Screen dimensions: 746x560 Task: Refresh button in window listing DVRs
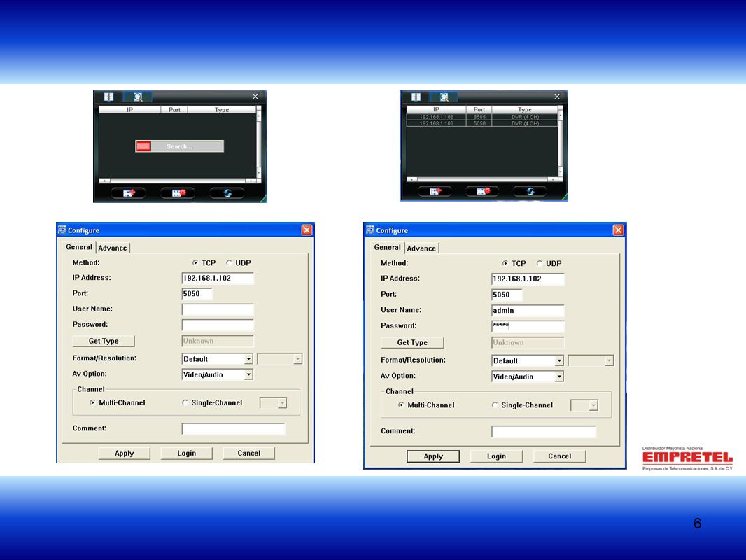[530, 191]
